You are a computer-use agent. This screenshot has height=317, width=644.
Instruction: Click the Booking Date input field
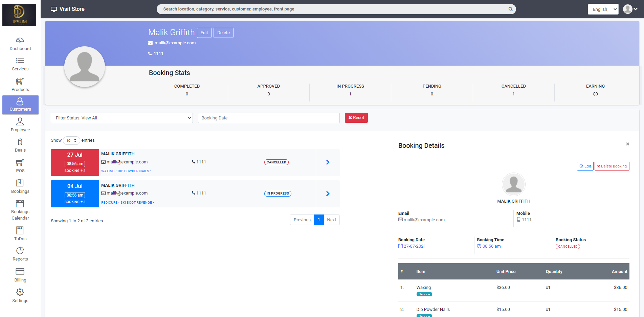tap(268, 118)
